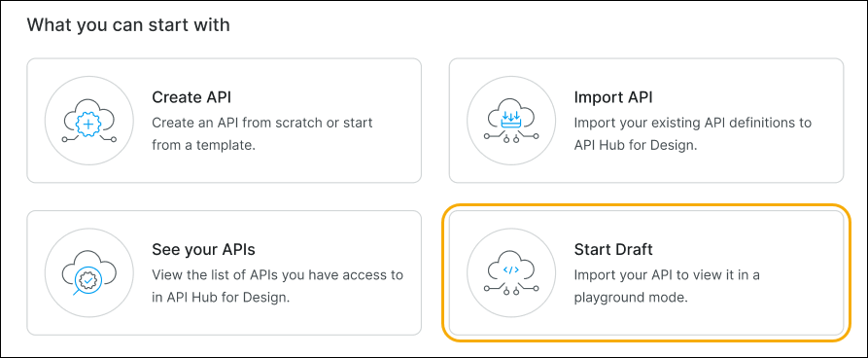Open the Create API card title
This screenshot has width=868, height=358.
click(191, 97)
